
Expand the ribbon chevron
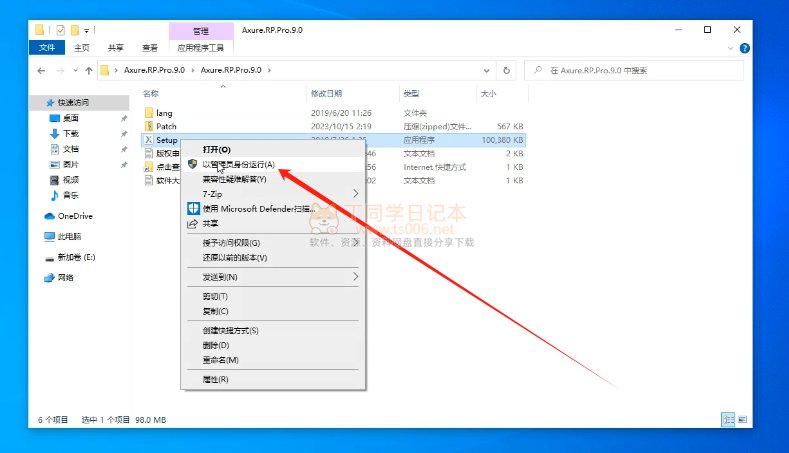[731, 48]
